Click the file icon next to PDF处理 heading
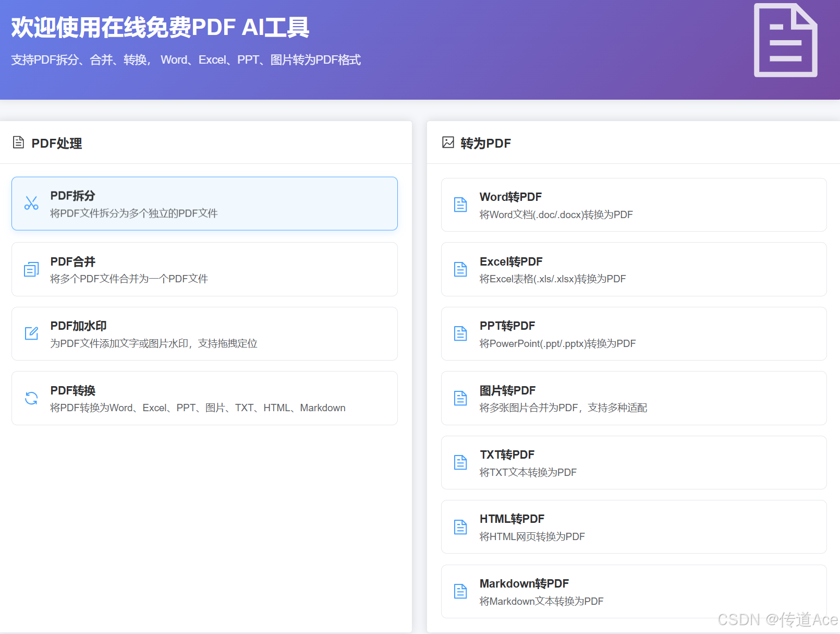 (x=18, y=142)
